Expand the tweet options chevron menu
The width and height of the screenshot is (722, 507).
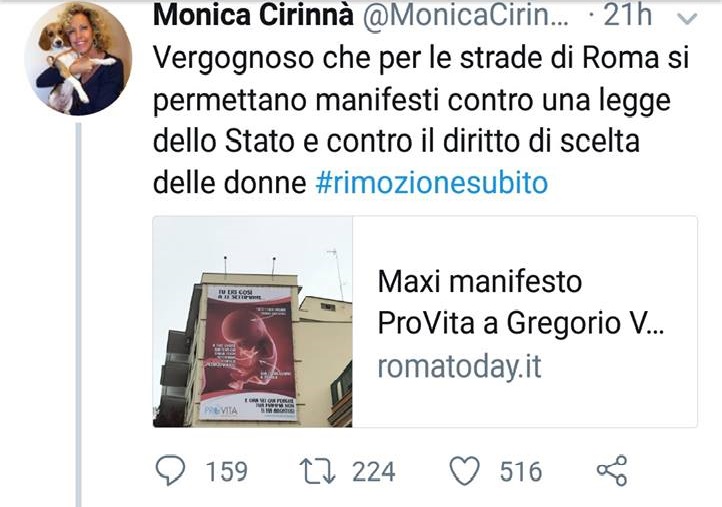[x=687, y=19]
